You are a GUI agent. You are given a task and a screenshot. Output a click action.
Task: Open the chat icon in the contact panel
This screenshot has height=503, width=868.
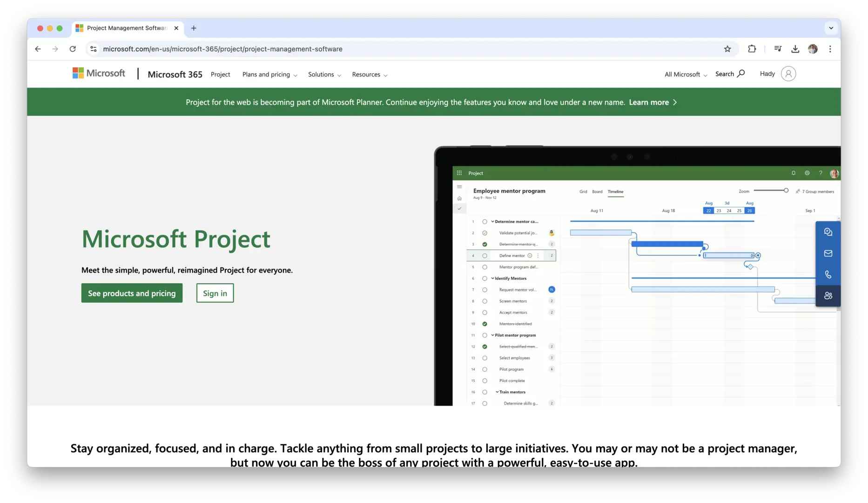coord(828,232)
